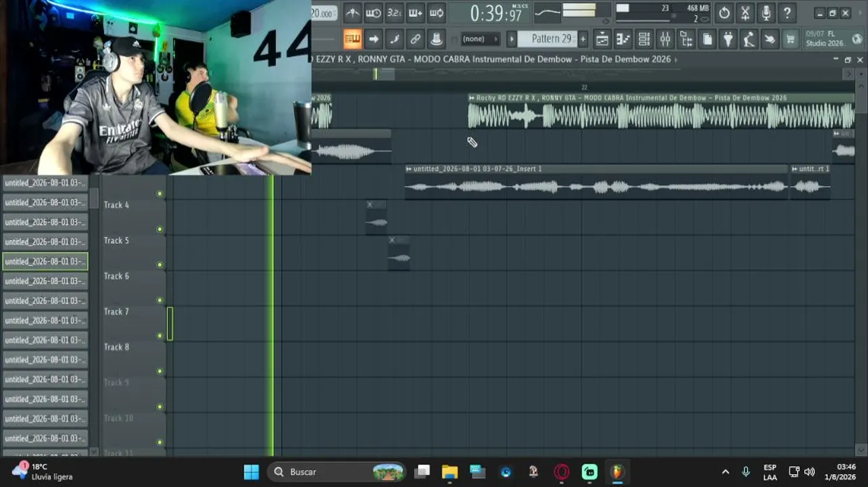This screenshot has height=487, width=868.
Task: Toggle the metronome
Action: pos(352,13)
